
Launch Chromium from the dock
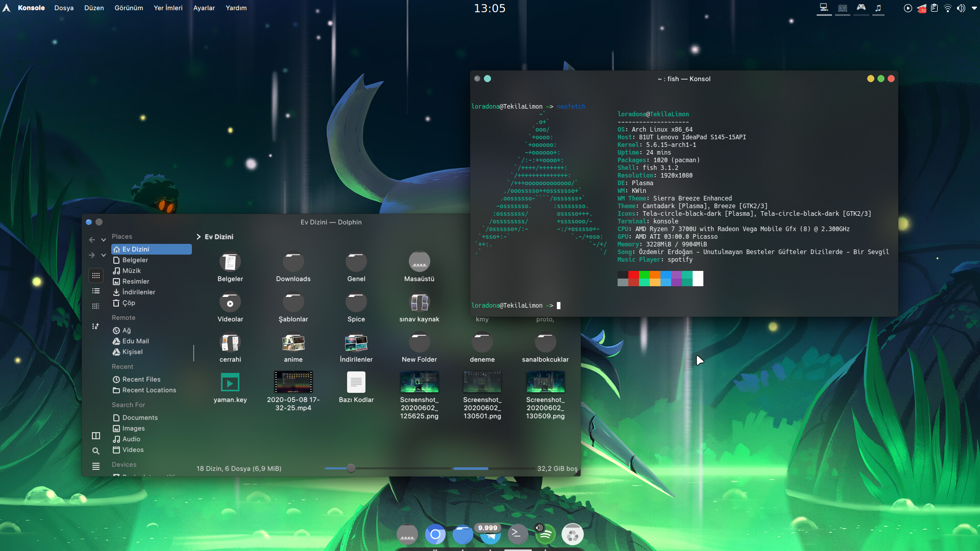pyautogui.click(x=435, y=534)
